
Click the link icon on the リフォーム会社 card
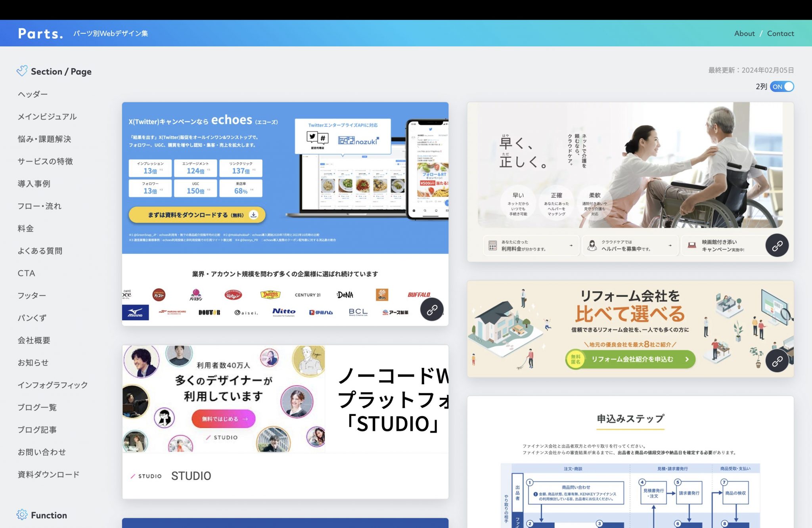click(777, 361)
